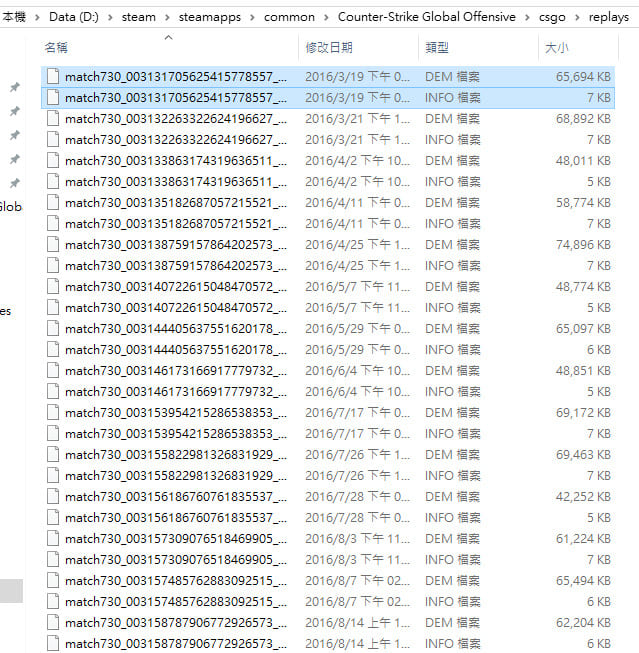Select file icon of INFO file dated 2016/3/21
Viewport: 639px width, 653px height.
(53, 140)
